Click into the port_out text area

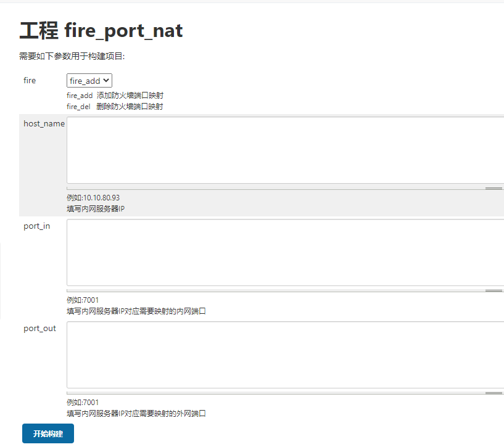click(x=284, y=355)
